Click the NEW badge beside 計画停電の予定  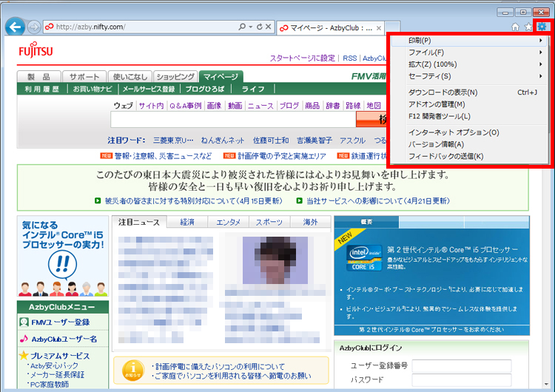click(229, 155)
